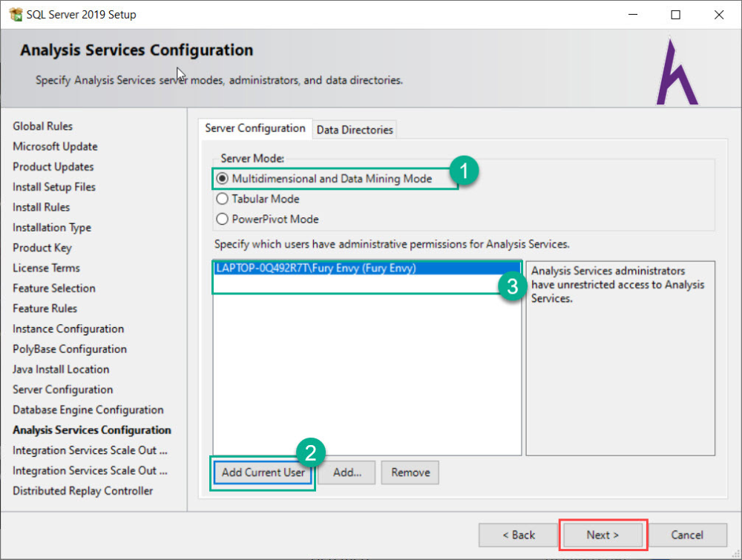
Task: Click the Database Engine Configuration step
Action: pos(88,410)
